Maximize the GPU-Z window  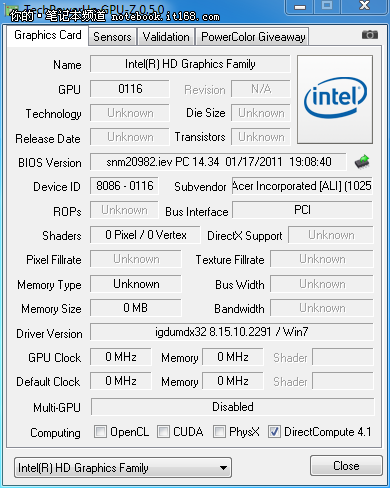point(327,7)
